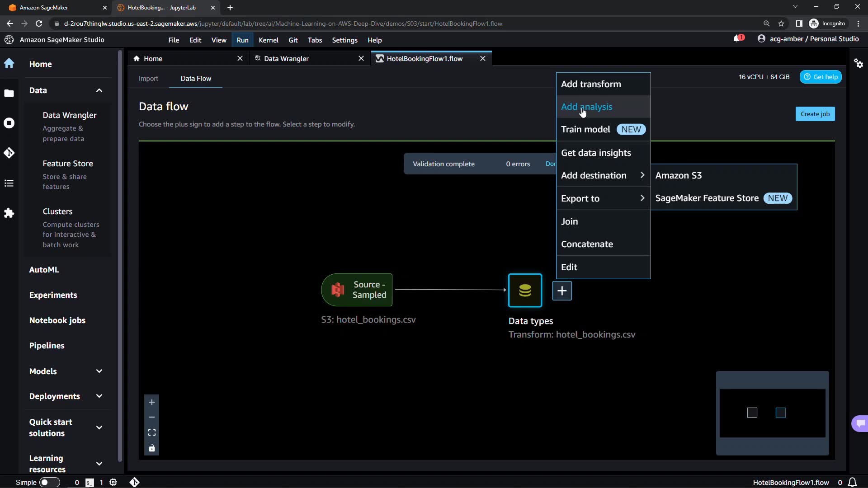
Task: Open the notifications bell icon
Action: click(737, 39)
